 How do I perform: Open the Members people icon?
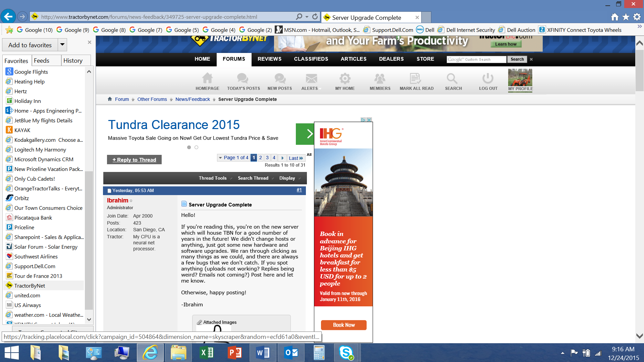pyautogui.click(x=380, y=78)
